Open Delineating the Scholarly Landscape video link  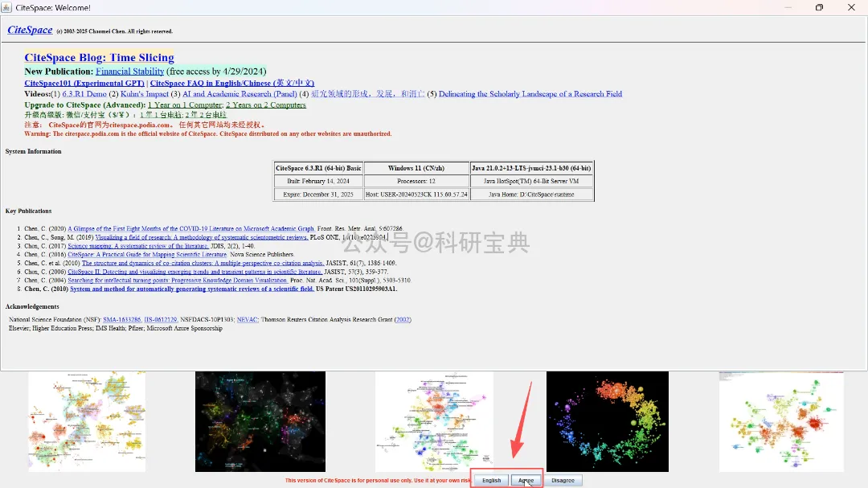coord(530,94)
